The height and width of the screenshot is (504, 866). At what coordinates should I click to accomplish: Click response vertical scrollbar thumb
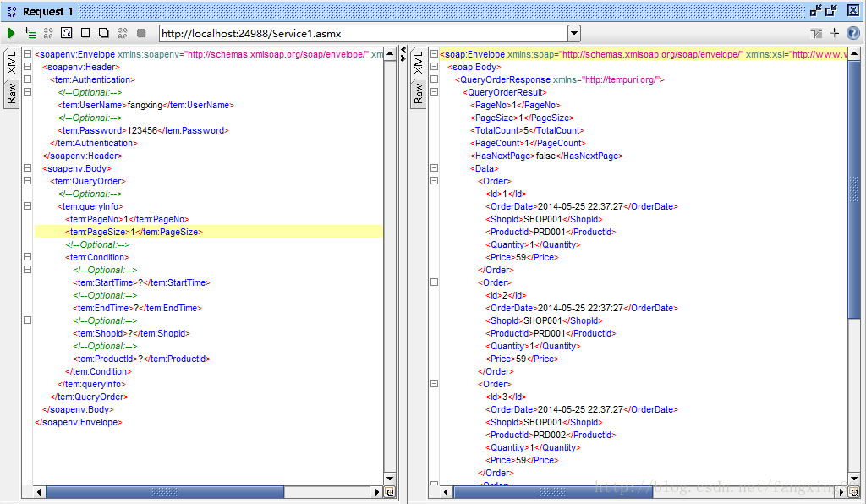854,189
